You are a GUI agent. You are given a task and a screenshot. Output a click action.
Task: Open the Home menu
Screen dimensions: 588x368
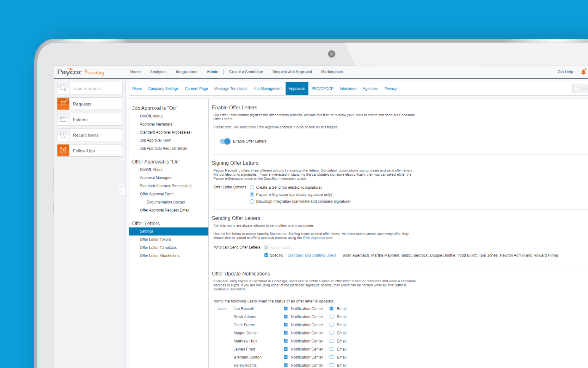[x=135, y=72]
